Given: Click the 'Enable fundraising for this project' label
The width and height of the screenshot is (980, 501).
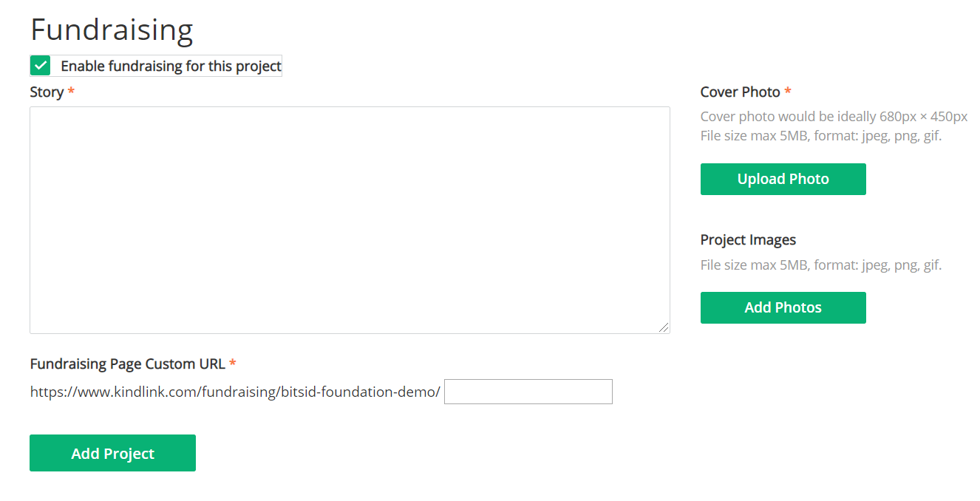Looking at the screenshot, I should click(171, 66).
